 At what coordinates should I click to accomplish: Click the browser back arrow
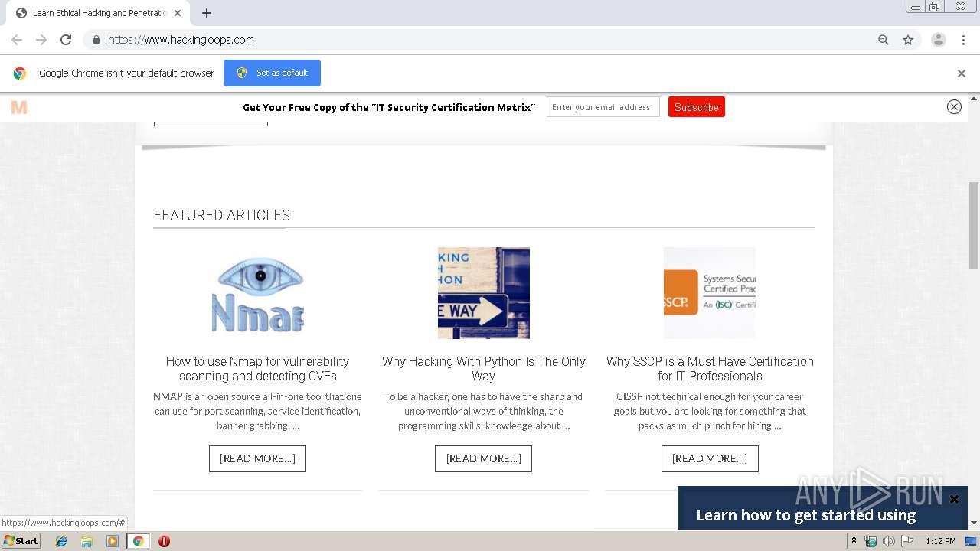click(17, 40)
